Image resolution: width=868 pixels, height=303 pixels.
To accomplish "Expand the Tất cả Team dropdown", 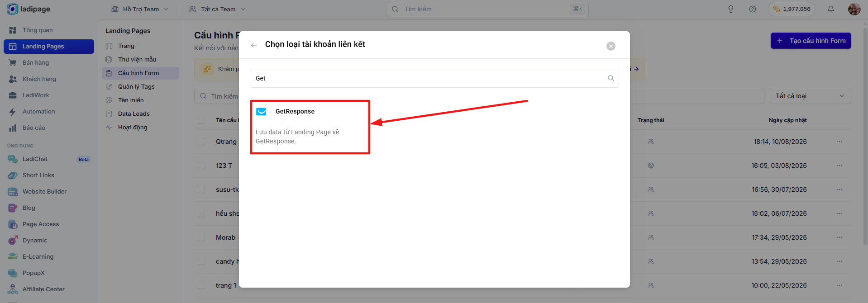I will pos(217,9).
